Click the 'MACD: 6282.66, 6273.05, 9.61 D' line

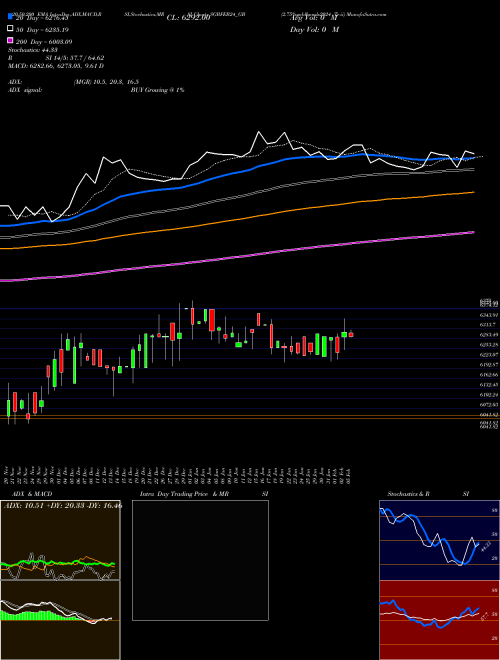56,66
